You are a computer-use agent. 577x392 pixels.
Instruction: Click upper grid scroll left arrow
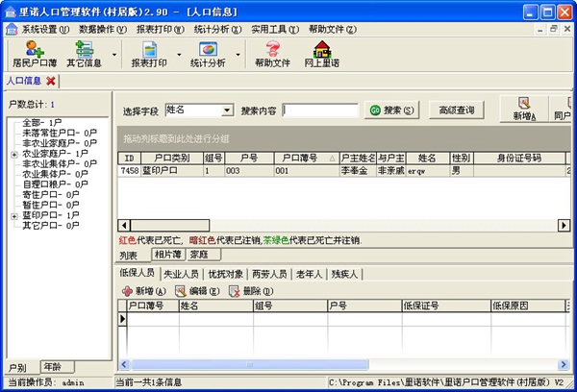[x=124, y=226]
